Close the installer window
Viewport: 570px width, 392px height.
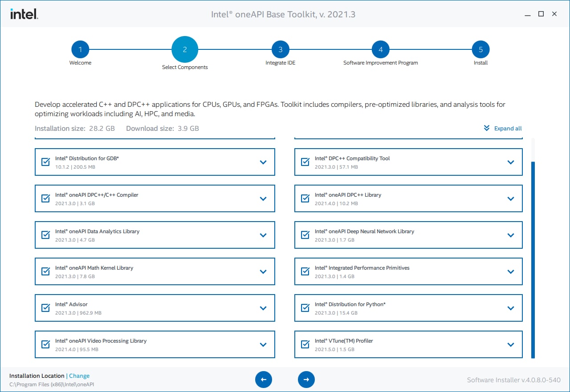point(554,14)
